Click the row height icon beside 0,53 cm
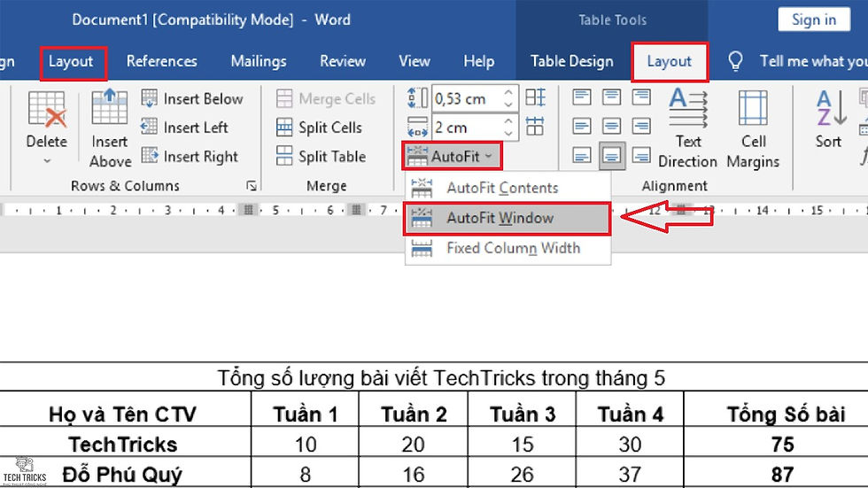This screenshot has height=488, width=868. click(x=417, y=98)
